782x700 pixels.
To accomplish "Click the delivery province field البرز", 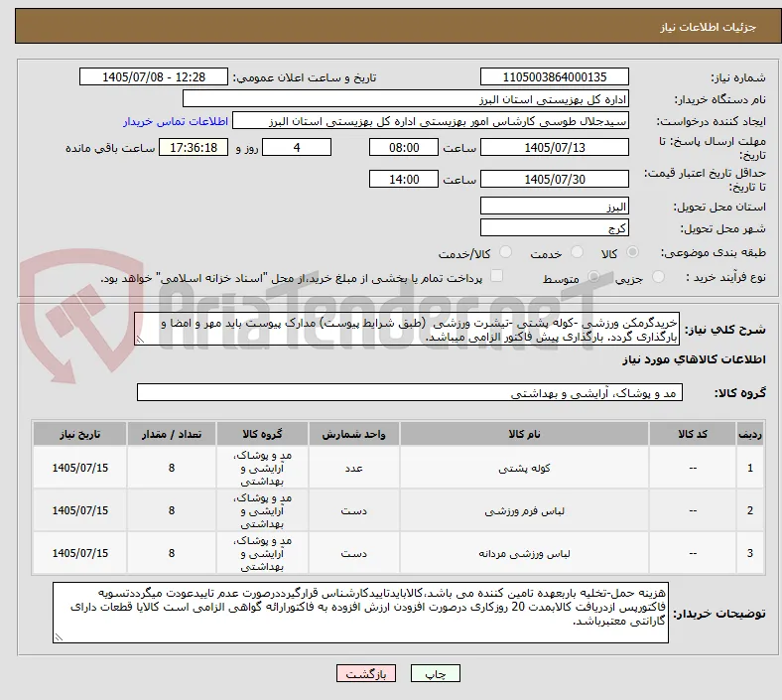I will click(554, 207).
